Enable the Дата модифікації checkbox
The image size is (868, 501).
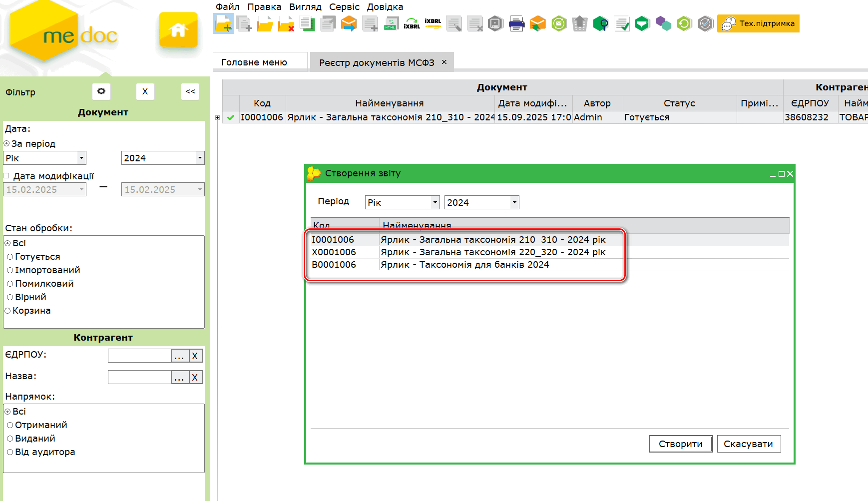(x=7, y=176)
